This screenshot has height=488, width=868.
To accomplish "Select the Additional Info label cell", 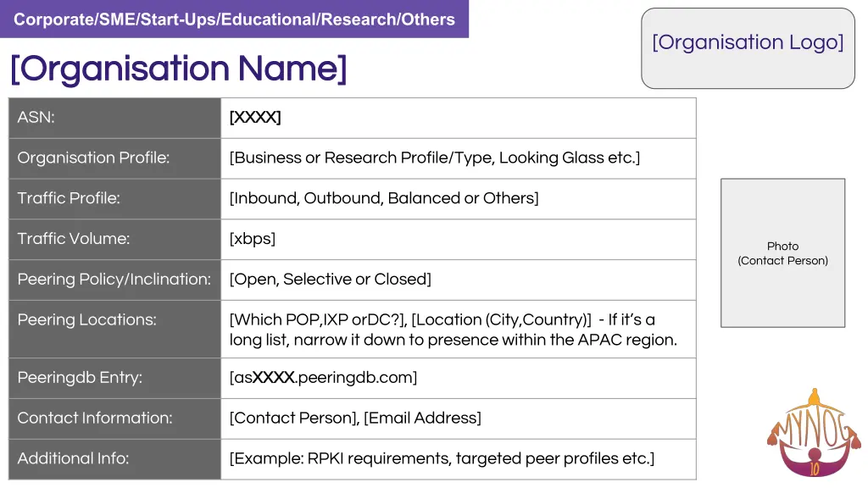I will click(114, 459).
